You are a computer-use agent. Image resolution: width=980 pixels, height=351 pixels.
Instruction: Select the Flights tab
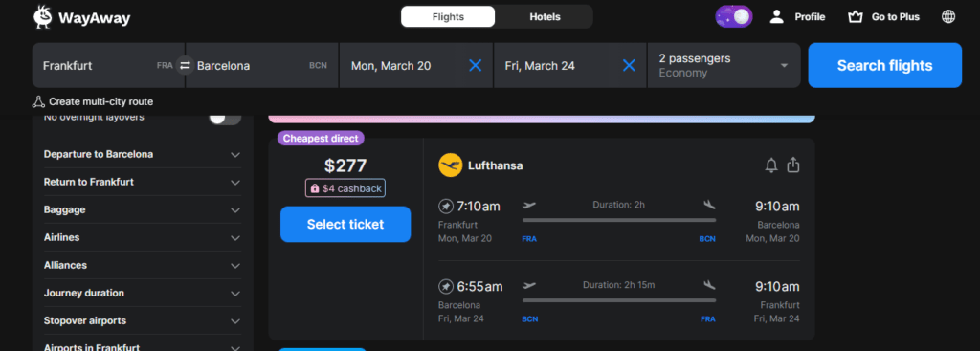[x=448, y=17]
